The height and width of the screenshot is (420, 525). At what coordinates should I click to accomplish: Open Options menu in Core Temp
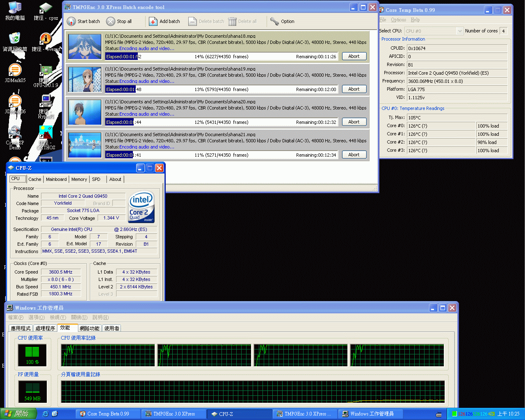[398, 20]
